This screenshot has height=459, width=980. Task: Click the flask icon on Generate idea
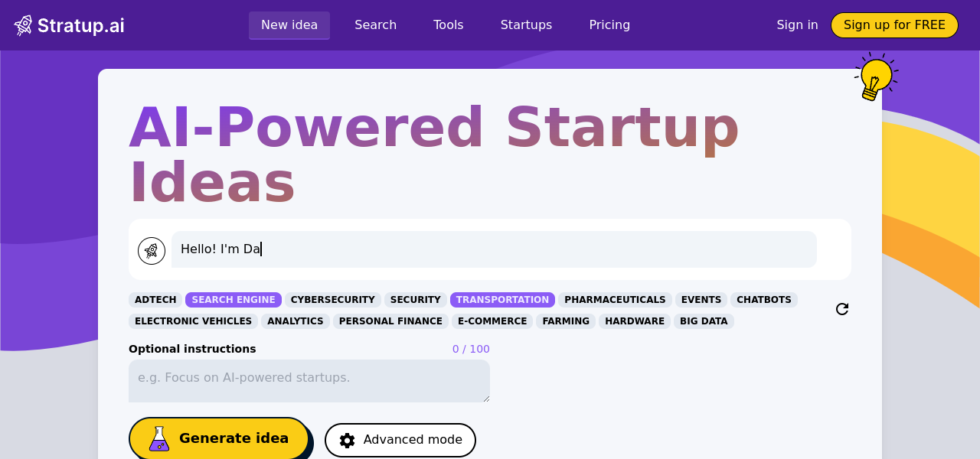point(158,439)
